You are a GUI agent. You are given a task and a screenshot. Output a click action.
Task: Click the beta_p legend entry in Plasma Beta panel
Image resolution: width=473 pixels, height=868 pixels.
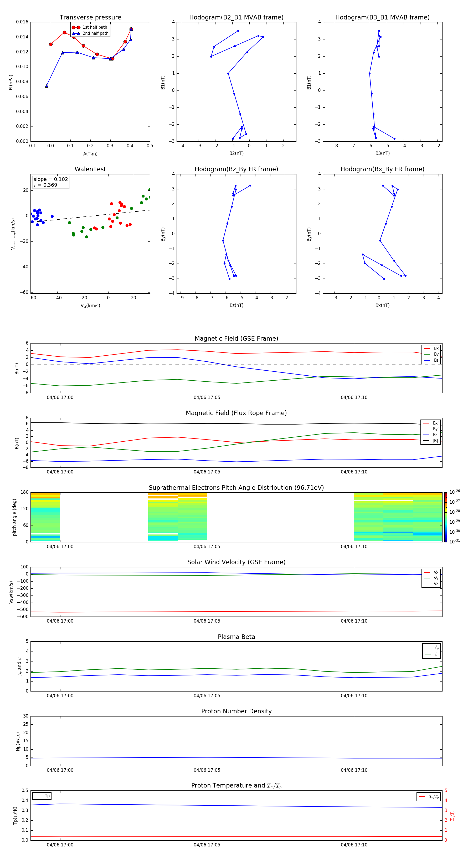[x=431, y=647]
